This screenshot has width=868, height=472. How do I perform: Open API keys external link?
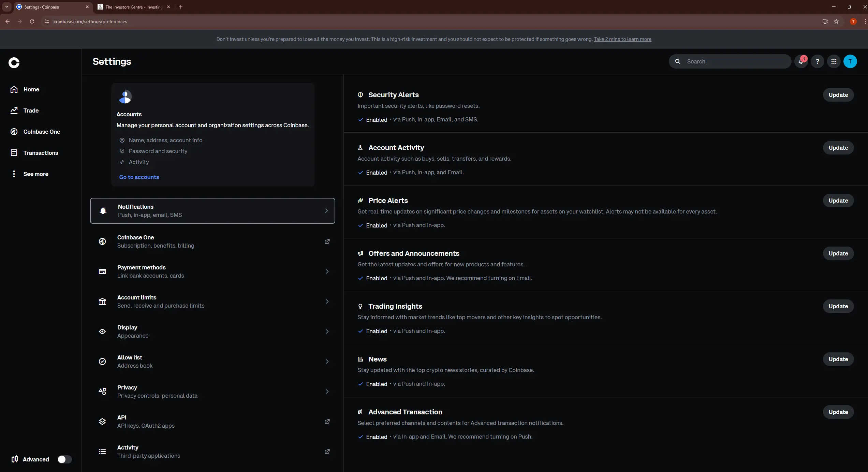(x=327, y=422)
